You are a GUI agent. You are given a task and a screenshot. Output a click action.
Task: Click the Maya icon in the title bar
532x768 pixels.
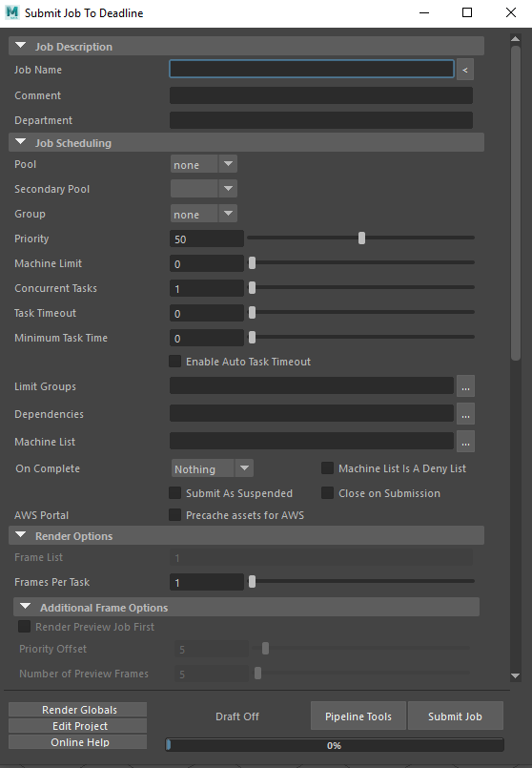[x=12, y=12]
